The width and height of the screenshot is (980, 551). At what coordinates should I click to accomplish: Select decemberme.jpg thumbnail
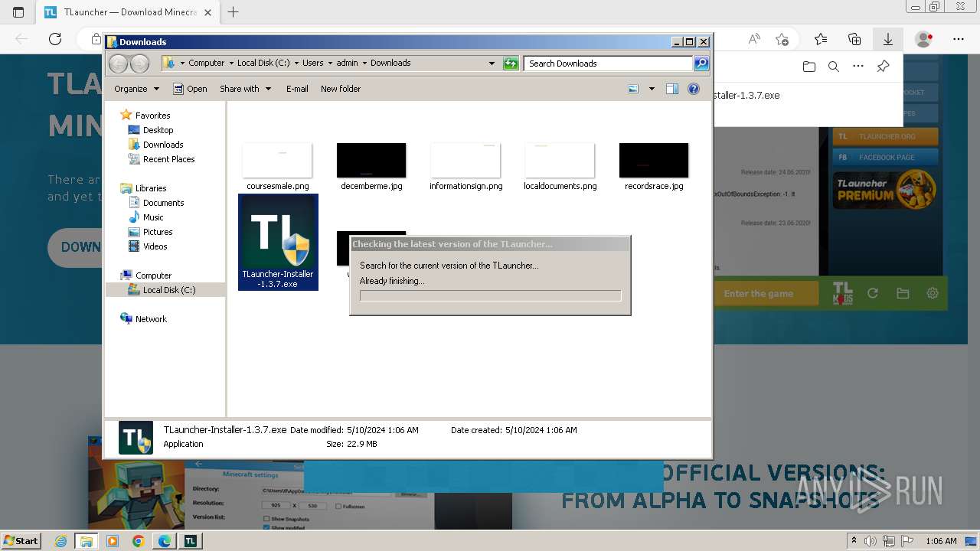[x=371, y=160]
